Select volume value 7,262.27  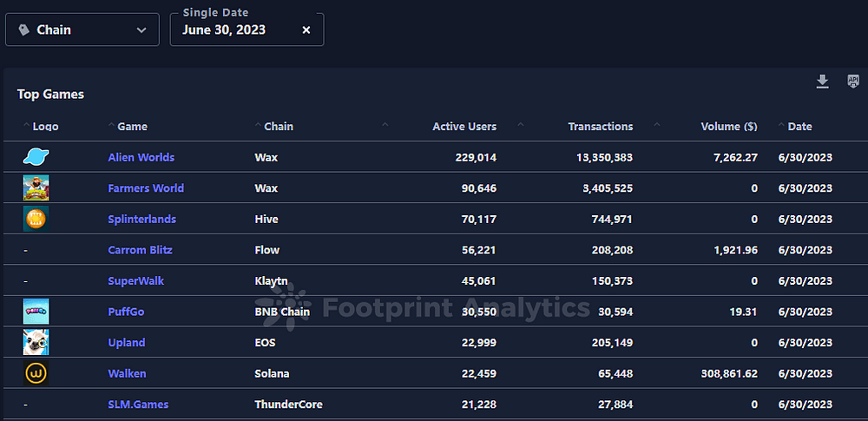735,157
